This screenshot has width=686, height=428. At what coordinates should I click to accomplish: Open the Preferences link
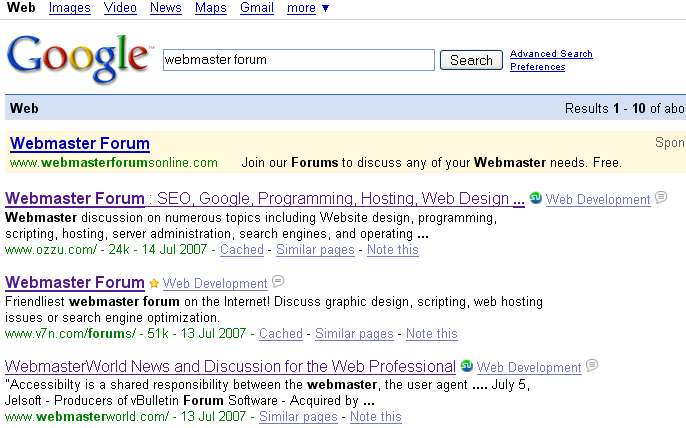click(538, 67)
